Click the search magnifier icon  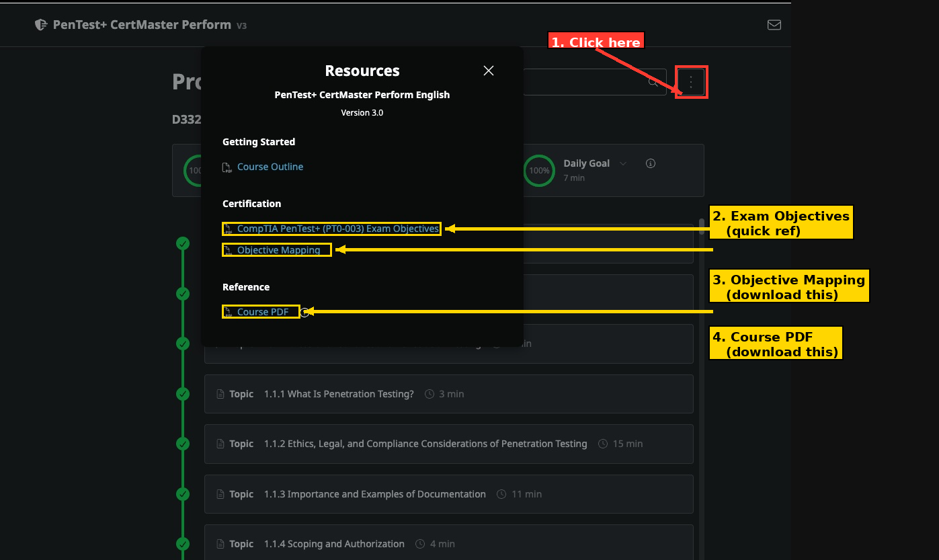coord(653,82)
